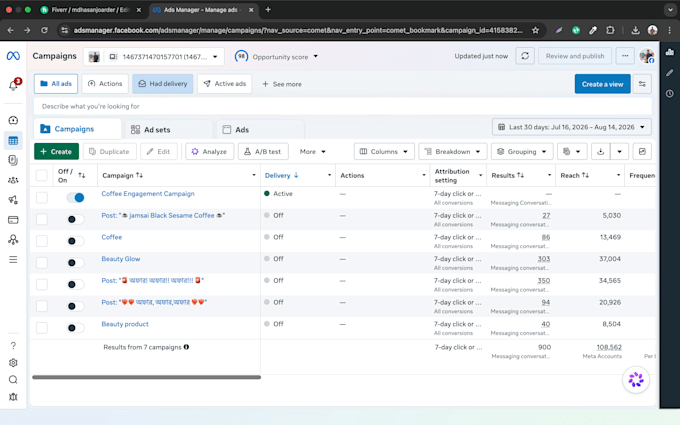Open the share chart icon in toolbar

click(642, 151)
